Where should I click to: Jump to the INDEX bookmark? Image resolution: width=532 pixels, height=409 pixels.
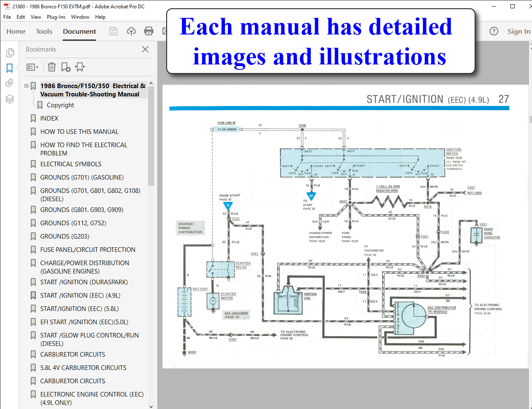coord(49,118)
